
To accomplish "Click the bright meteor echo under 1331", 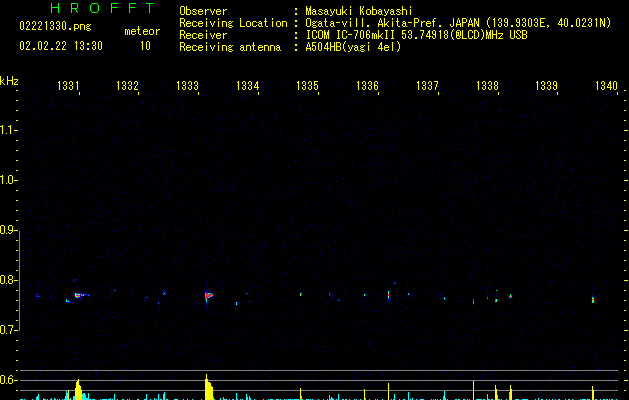I will coord(79,295).
